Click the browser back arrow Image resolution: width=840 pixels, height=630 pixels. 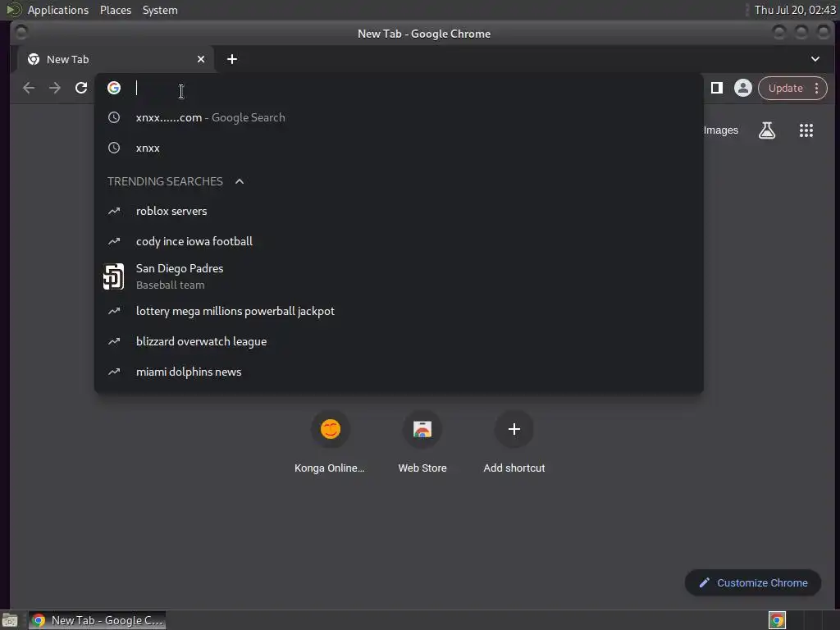click(29, 88)
